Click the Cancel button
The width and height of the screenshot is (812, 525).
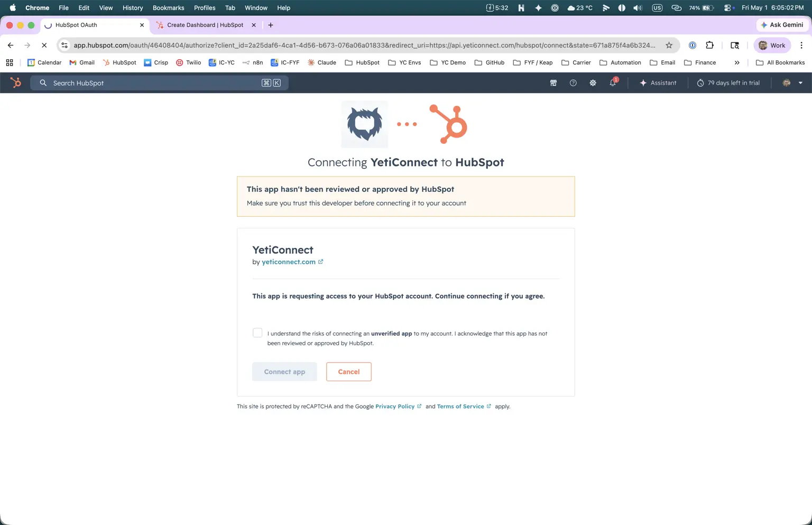point(349,372)
